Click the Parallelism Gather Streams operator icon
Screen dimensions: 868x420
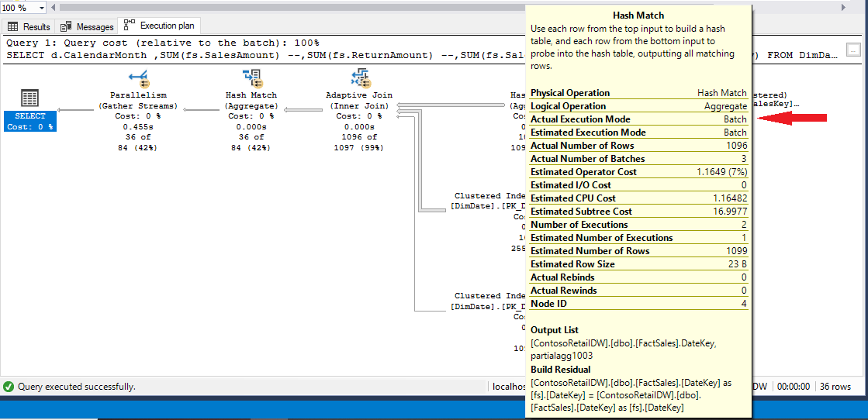[x=139, y=77]
